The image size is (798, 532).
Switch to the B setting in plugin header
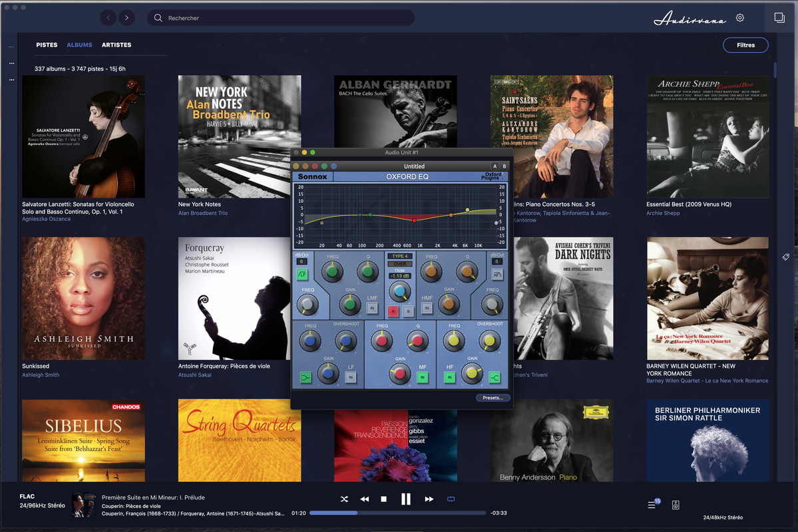click(504, 166)
